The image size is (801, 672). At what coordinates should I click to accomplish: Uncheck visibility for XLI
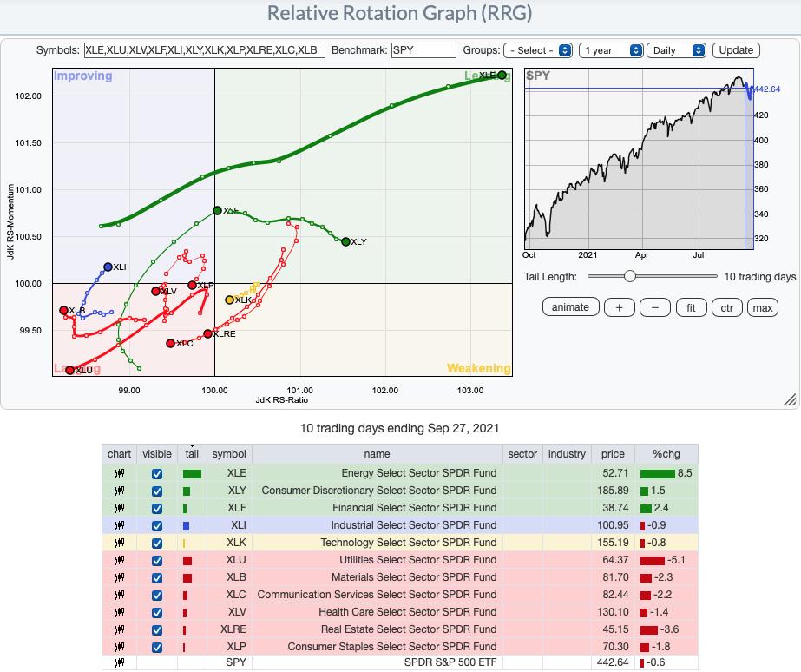pyautogui.click(x=157, y=526)
